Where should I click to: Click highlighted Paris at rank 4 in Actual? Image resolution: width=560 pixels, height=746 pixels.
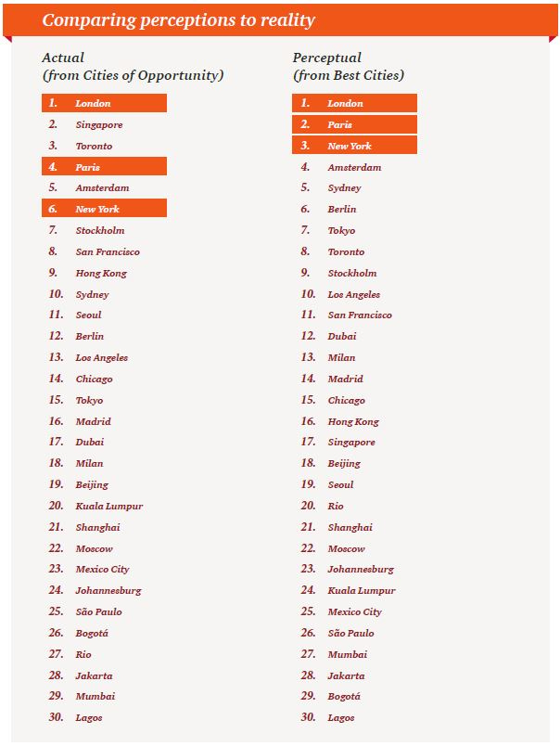click(104, 167)
